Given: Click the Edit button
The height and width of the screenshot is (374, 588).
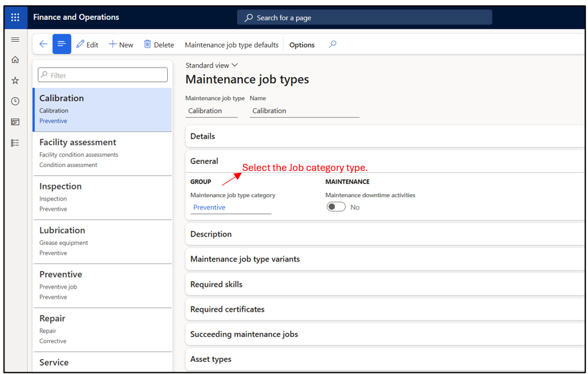Looking at the screenshot, I should pyautogui.click(x=87, y=44).
